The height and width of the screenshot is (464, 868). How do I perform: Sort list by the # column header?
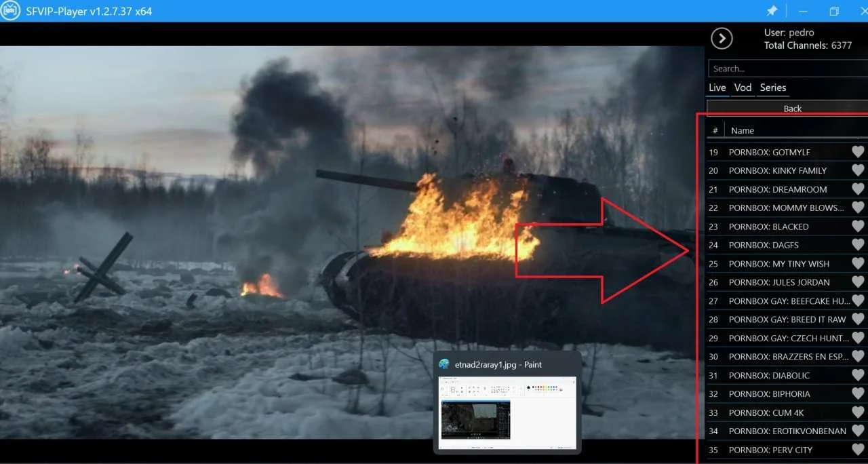click(x=715, y=130)
